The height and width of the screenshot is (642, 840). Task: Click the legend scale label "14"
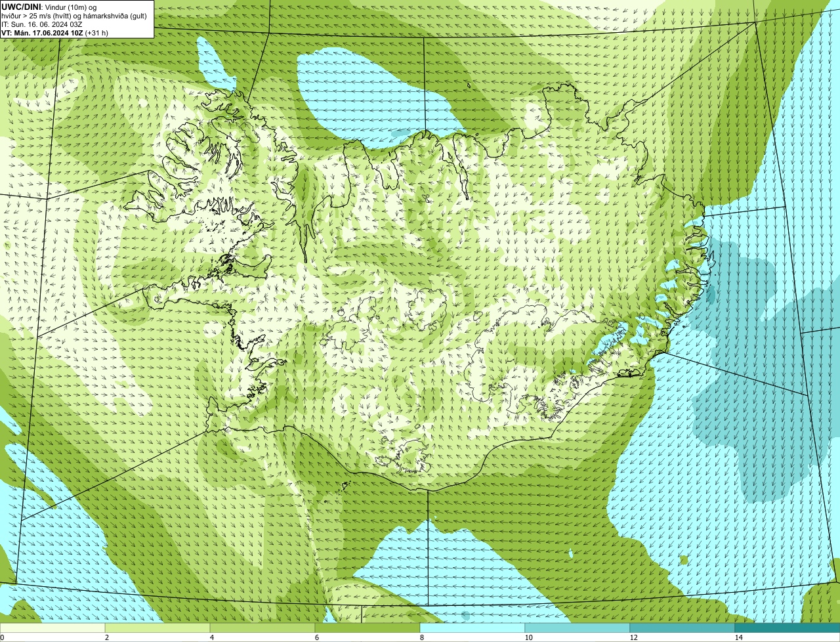tap(738, 637)
